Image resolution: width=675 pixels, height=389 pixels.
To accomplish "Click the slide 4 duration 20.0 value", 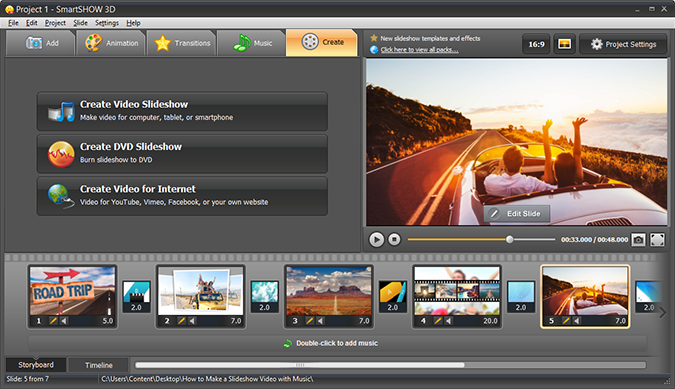I will pos(490,321).
